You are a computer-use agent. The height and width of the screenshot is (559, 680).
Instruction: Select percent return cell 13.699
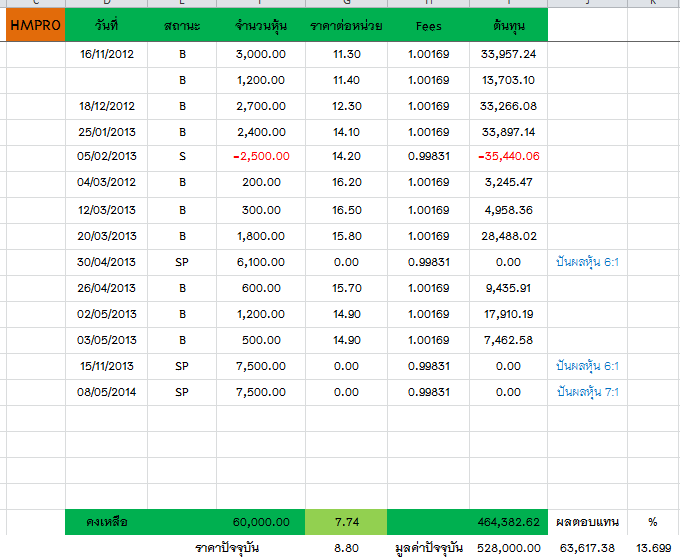(x=653, y=548)
